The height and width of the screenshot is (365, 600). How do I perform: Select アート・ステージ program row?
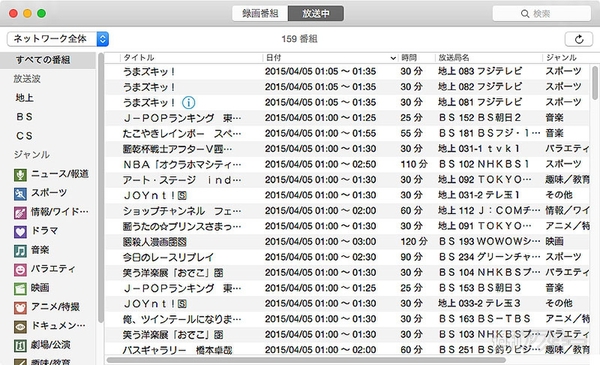tap(347, 180)
